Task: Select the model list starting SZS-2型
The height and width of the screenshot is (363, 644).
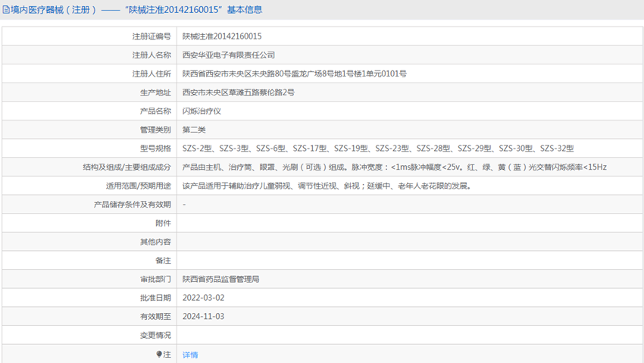Action: (x=378, y=149)
